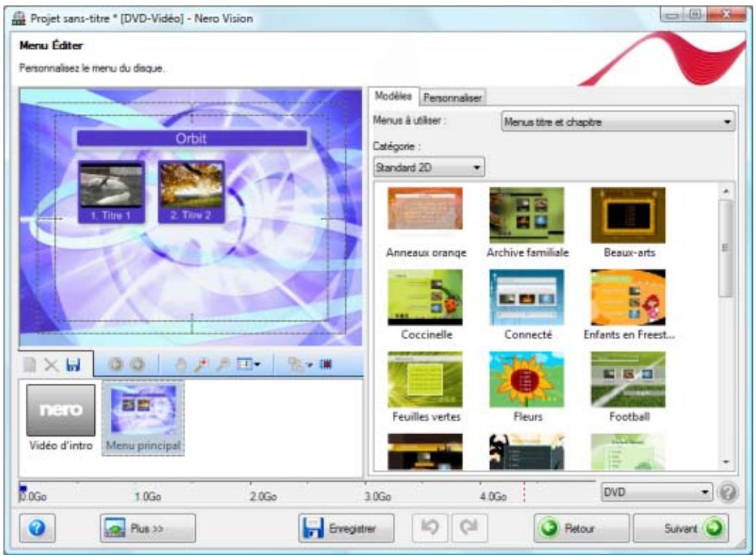Select the Beaux-arts template
The image size is (756, 555).
point(629,223)
